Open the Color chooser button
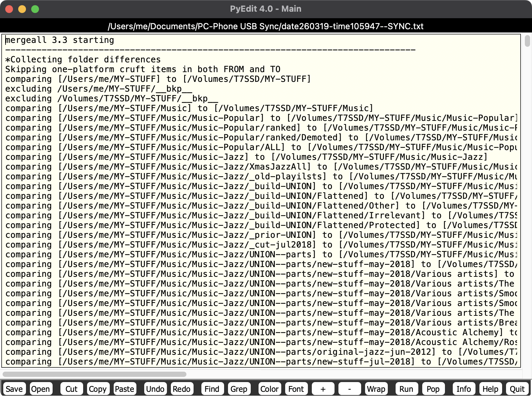This screenshot has height=397, width=532. tap(269, 389)
